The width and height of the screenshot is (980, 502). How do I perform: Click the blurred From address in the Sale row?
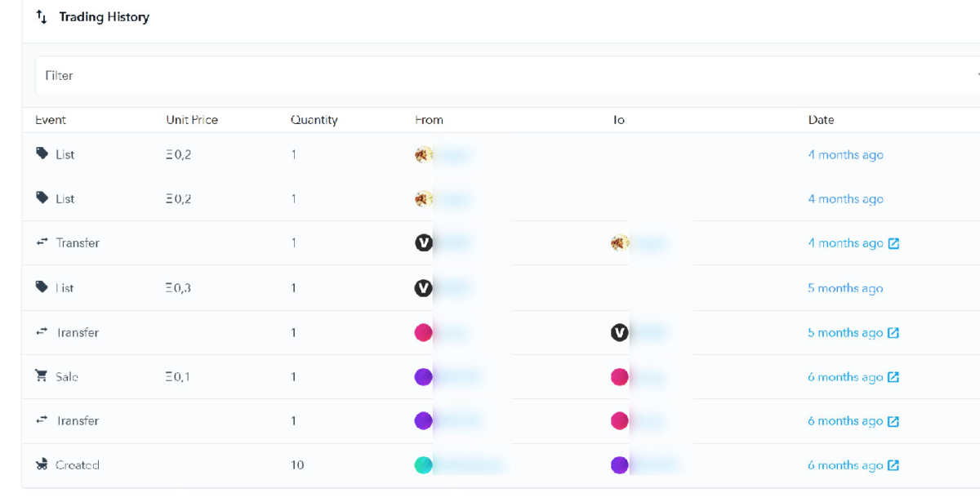click(458, 377)
